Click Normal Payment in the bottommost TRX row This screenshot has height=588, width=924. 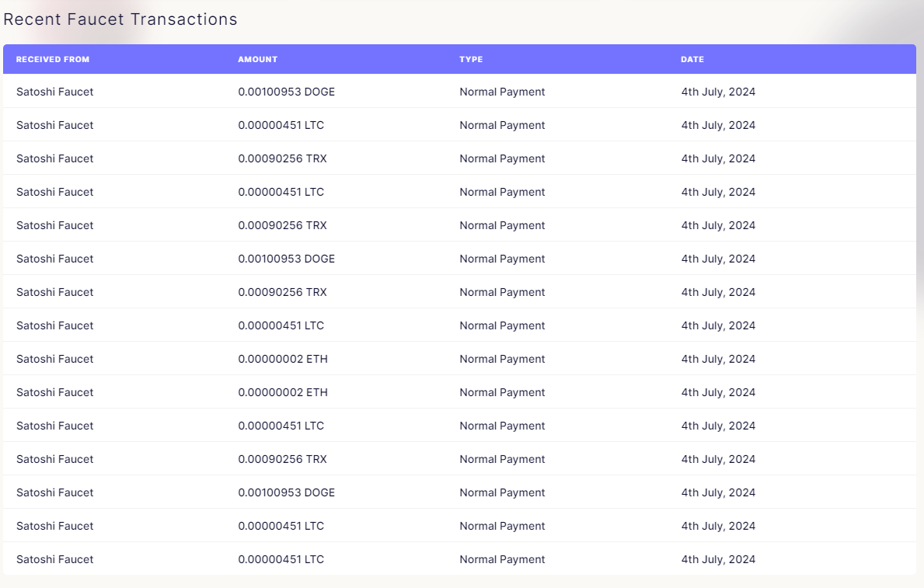point(502,460)
